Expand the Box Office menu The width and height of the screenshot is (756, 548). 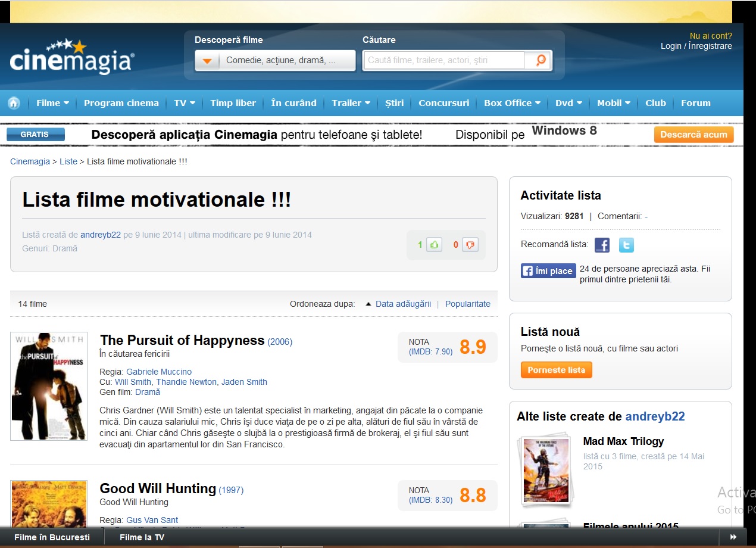pos(512,103)
